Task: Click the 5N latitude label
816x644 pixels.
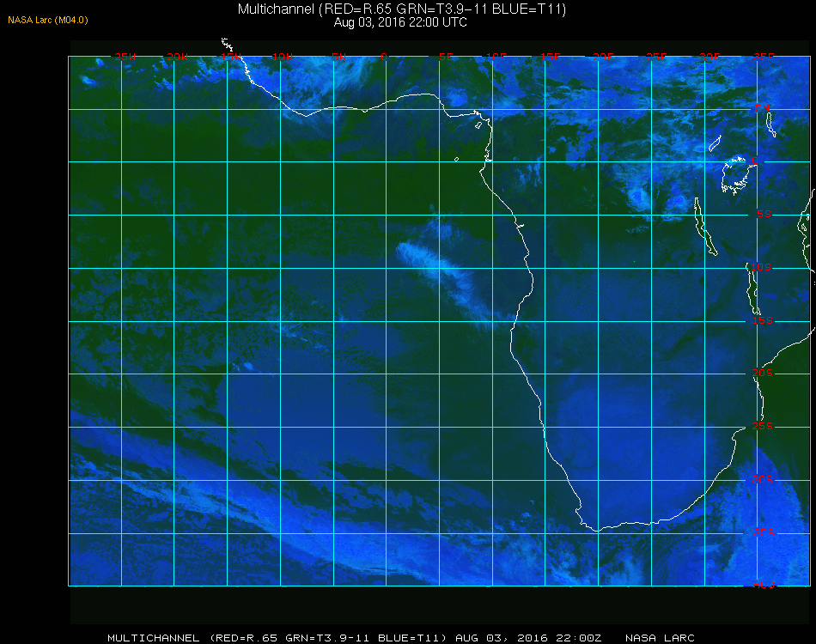Action: (x=763, y=108)
